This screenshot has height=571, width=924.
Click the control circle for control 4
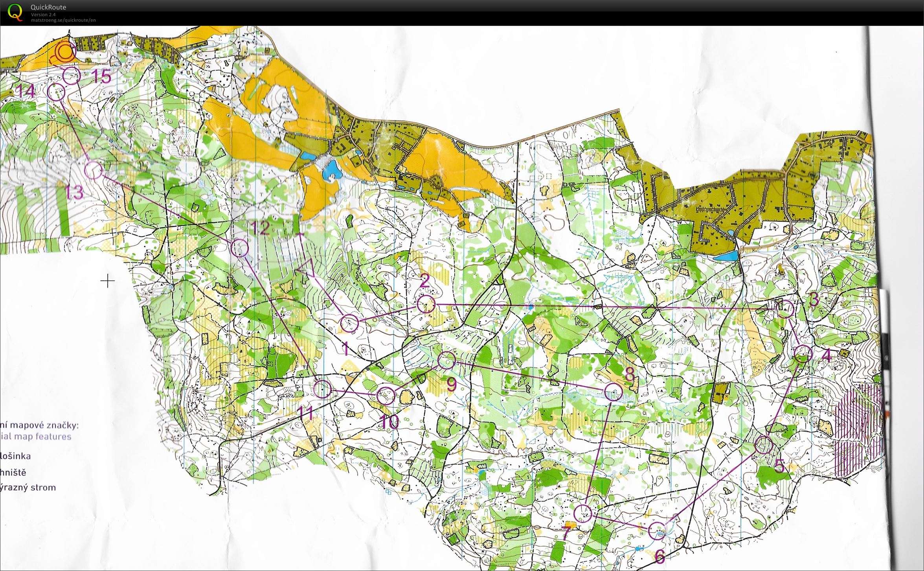point(803,354)
